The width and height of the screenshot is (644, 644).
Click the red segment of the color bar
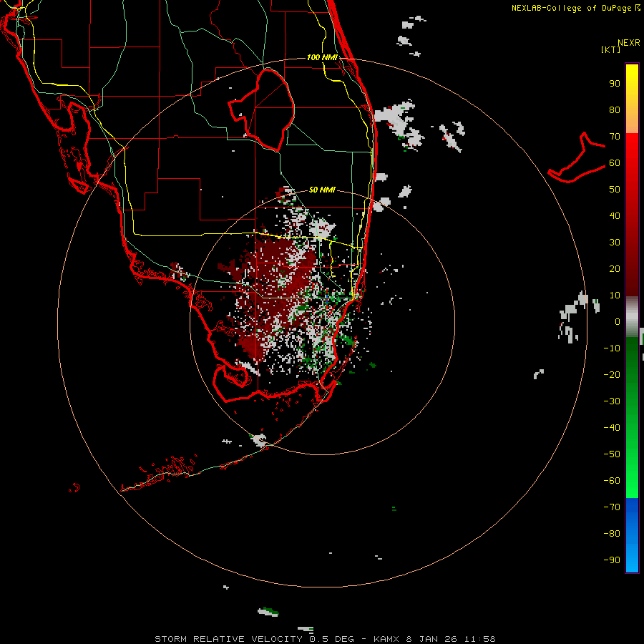click(x=632, y=215)
